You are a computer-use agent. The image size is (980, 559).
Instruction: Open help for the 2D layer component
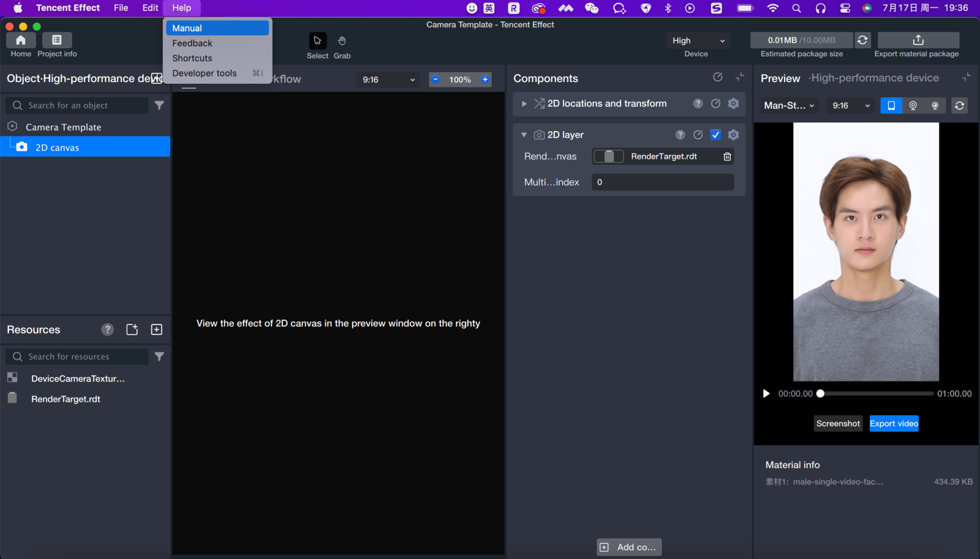tap(680, 135)
